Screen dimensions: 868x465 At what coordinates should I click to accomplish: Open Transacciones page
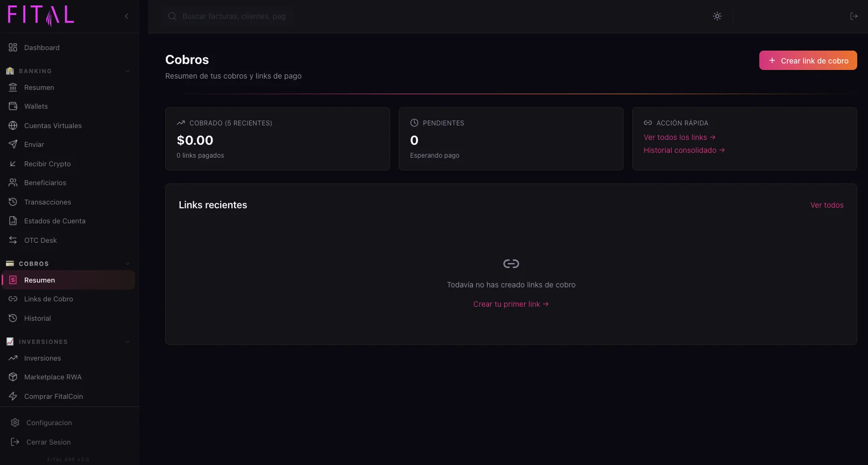tap(69, 202)
